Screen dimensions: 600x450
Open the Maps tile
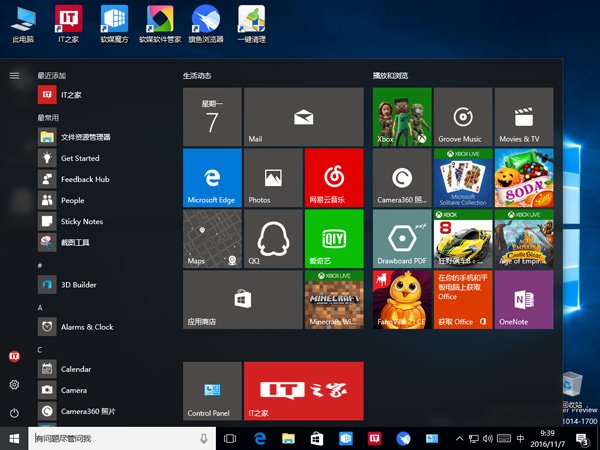click(x=212, y=239)
